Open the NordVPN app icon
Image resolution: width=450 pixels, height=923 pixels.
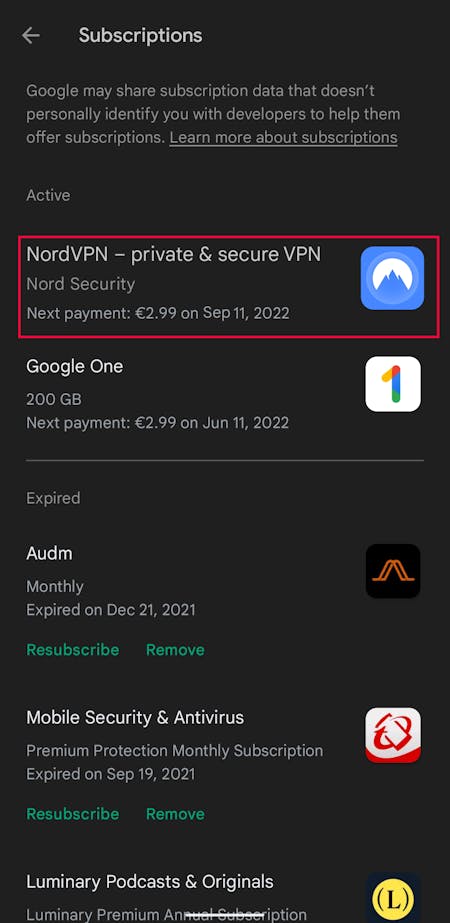(392, 278)
